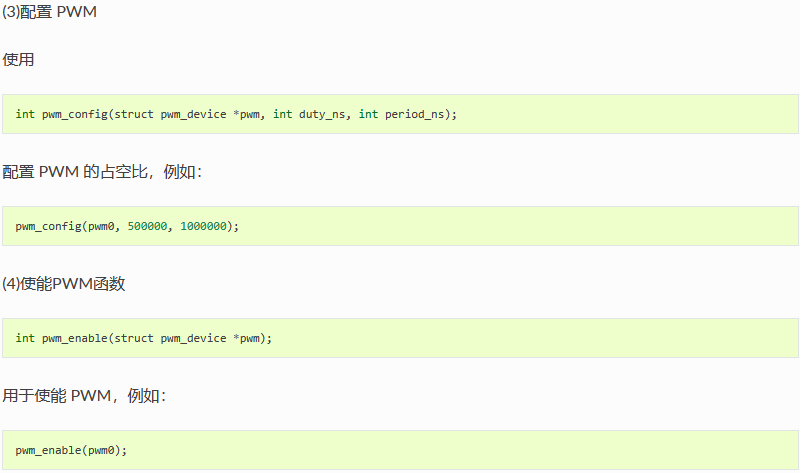Click the heading (4)使能PWM函数
The width and height of the screenshot is (800, 473).
(x=64, y=284)
